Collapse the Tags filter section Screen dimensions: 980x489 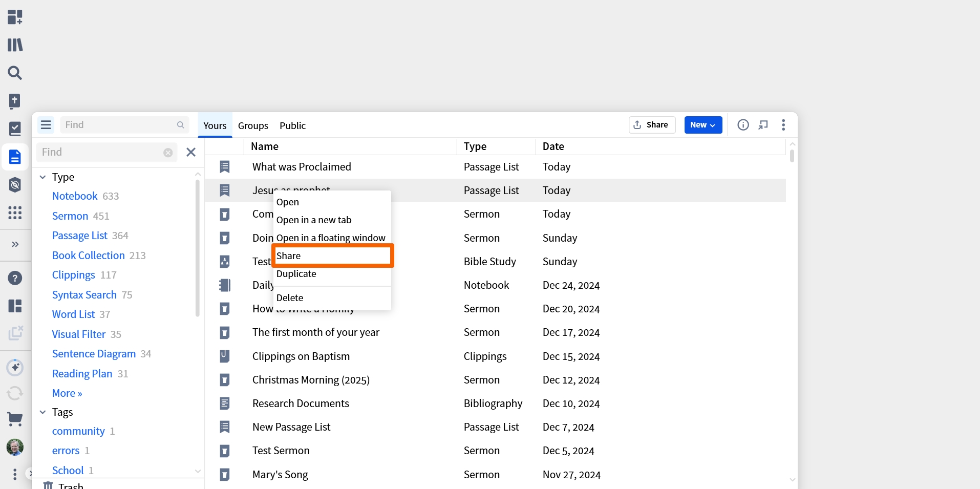43,412
